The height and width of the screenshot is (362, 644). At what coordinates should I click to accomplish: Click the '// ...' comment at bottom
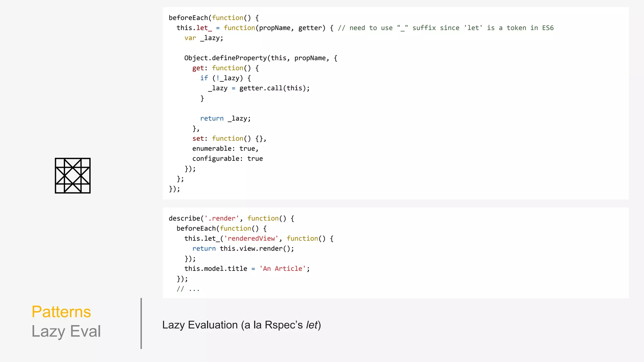coord(188,289)
